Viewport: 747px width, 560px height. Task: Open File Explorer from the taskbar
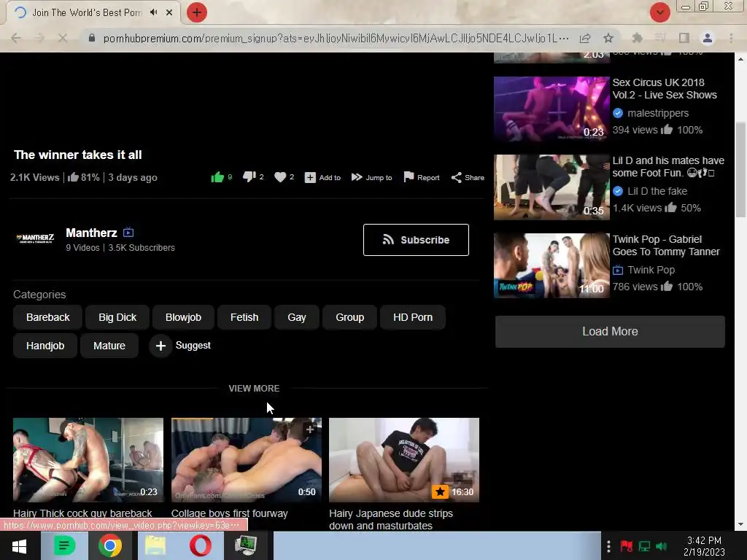(155, 545)
